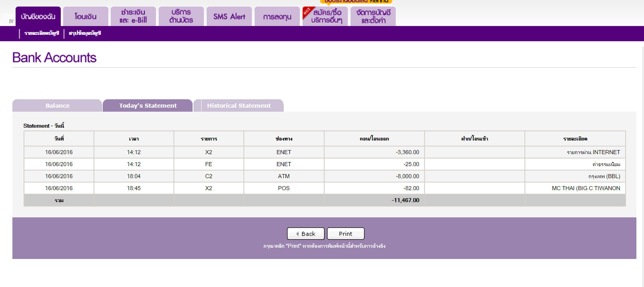
Task: Open the บัญชีของฉัน main tab
Action: [x=38, y=16]
